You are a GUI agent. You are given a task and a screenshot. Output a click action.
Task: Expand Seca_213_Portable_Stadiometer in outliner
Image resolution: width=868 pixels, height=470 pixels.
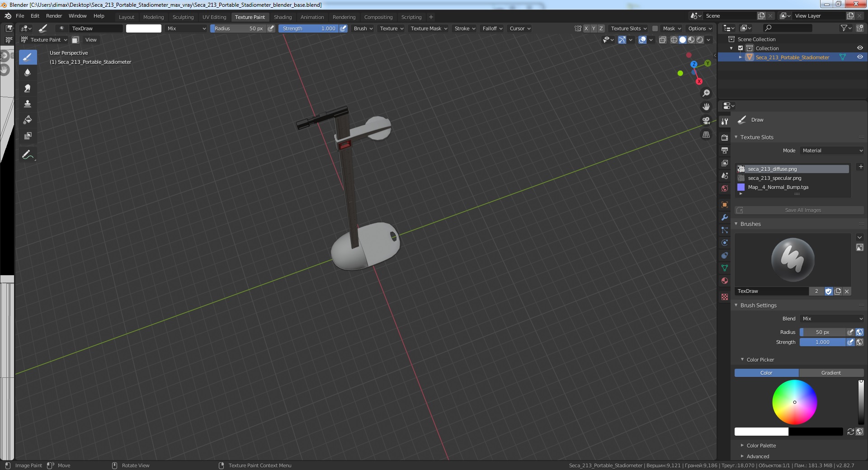click(x=740, y=57)
